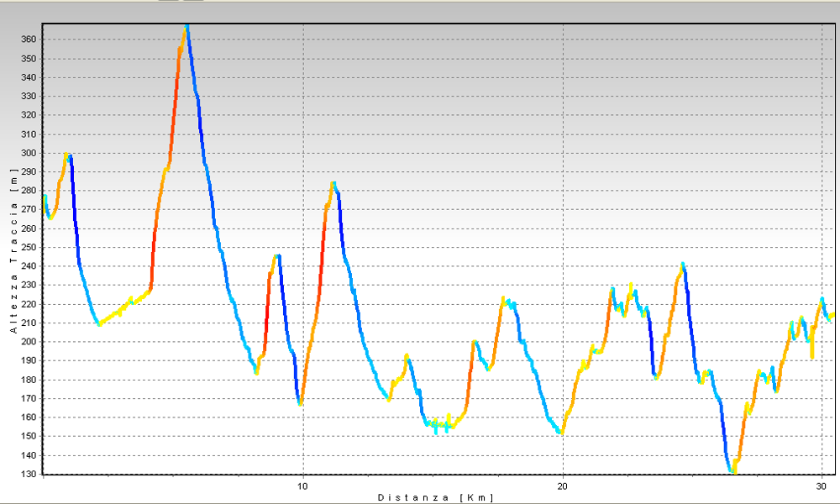This screenshot has height=504, width=840.
Task: Click the 360 label on the altitude axis
Action: (x=28, y=39)
